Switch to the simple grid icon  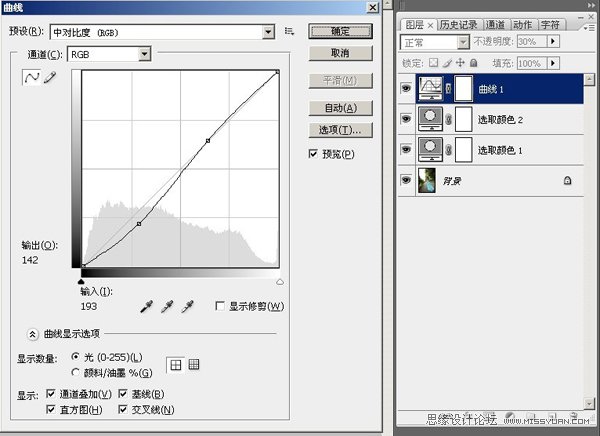(176, 365)
